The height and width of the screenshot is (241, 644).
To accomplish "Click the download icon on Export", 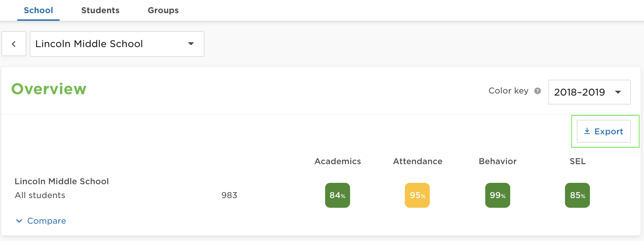I will [x=587, y=131].
